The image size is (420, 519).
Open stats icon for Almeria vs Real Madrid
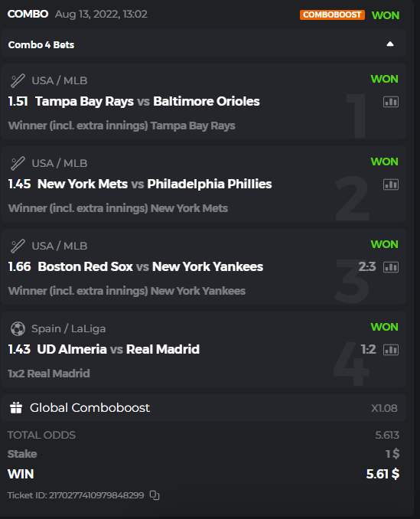[x=391, y=350]
